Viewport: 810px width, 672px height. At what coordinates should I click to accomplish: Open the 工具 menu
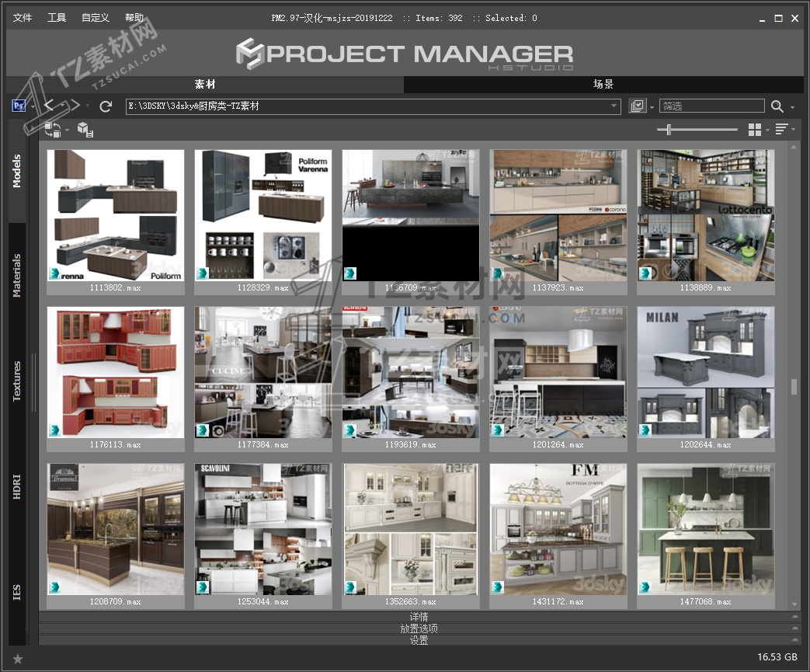click(x=57, y=18)
